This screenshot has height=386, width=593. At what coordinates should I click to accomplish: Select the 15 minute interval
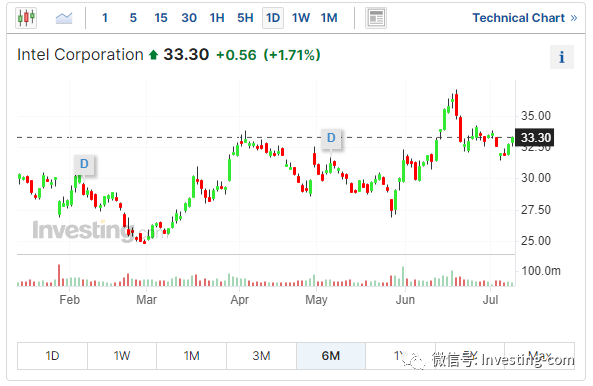coord(161,18)
